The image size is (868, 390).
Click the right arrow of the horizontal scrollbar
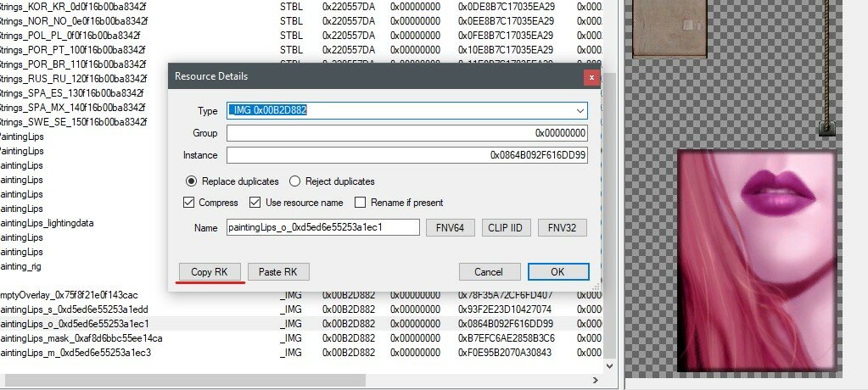(x=596, y=380)
